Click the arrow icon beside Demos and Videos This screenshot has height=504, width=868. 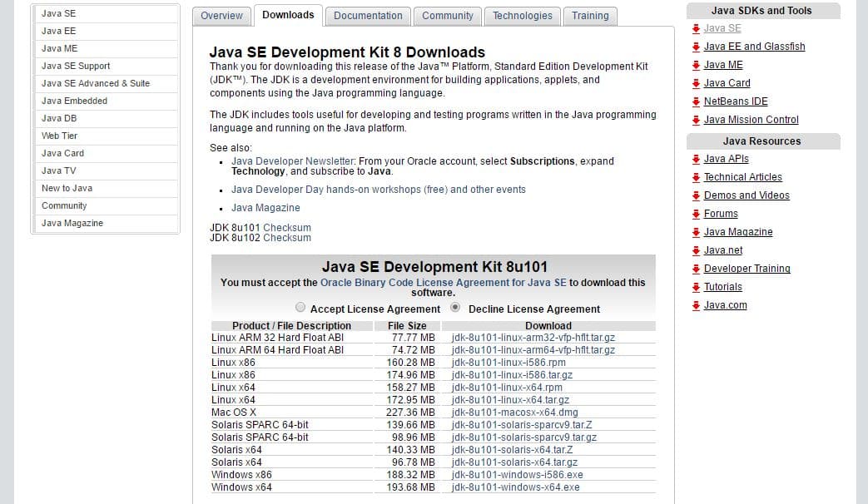pyautogui.click(x=696, y=195)
